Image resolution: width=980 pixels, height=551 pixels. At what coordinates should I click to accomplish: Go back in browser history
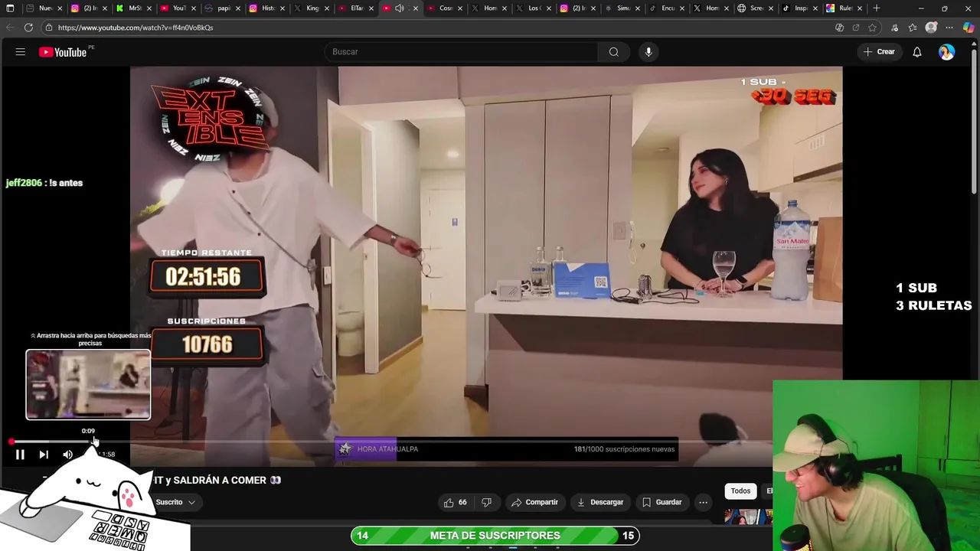[9, 28]
